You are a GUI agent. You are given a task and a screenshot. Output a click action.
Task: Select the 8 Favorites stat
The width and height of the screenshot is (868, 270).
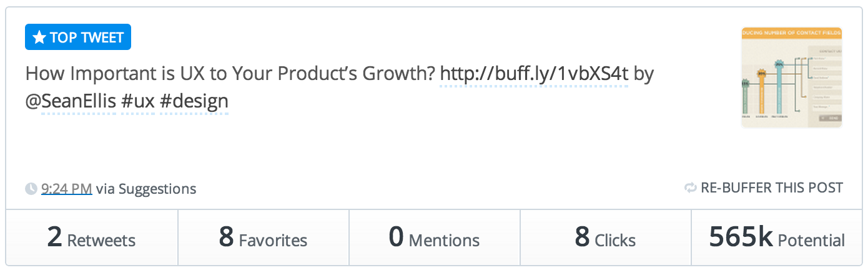[264, 238]
